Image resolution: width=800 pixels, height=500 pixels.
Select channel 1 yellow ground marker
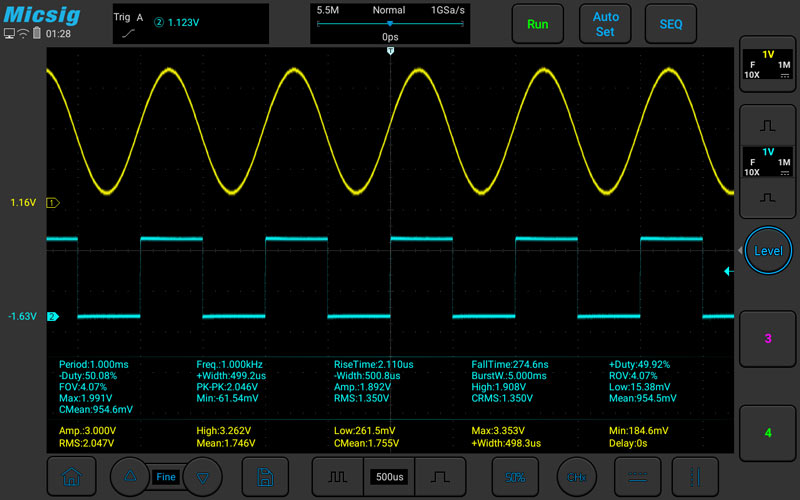point(53,203)
